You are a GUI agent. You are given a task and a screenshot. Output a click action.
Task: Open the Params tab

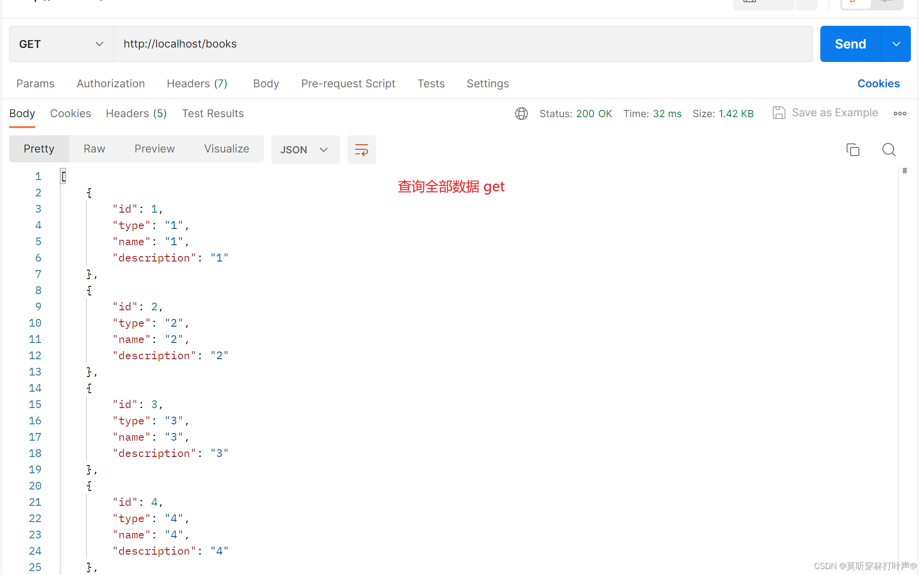point(35,84)
